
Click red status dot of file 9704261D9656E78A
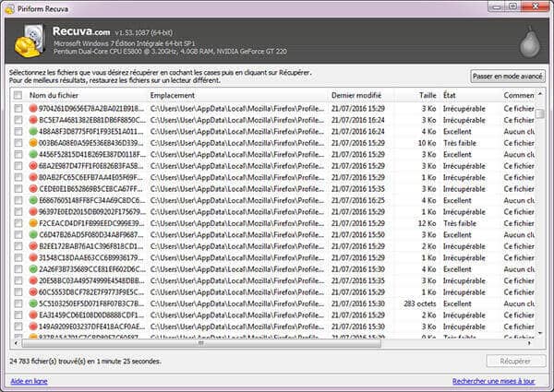(x=33, y=109)
